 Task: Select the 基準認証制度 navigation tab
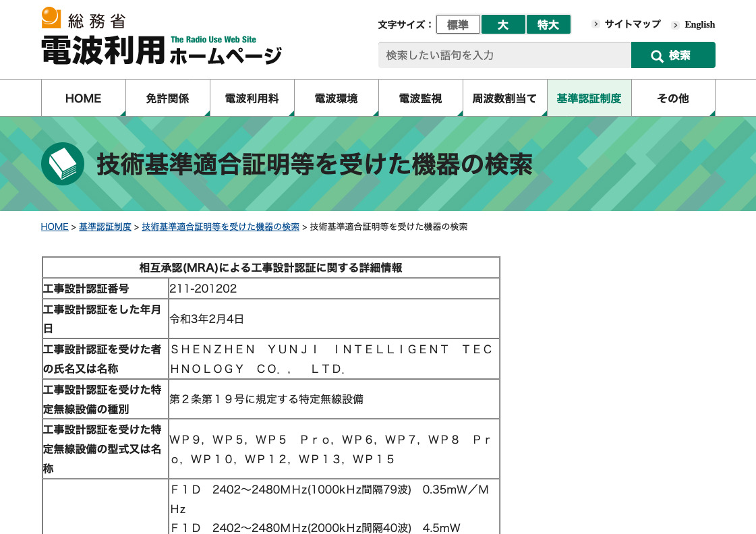pos(589,98)
